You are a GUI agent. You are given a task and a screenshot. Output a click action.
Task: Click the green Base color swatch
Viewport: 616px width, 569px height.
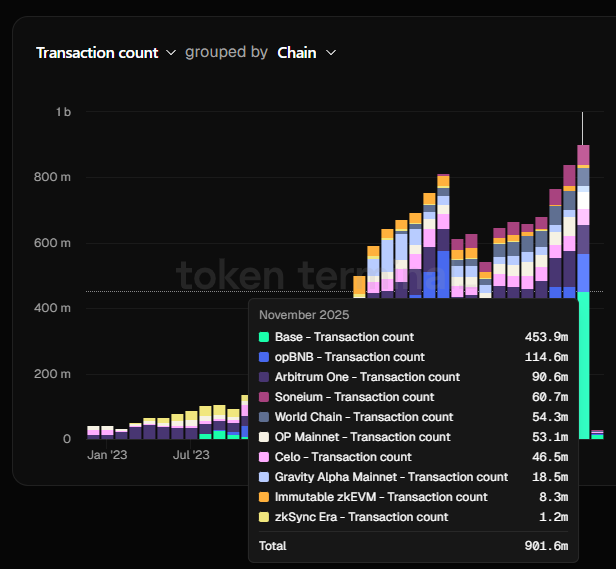coord(264,337)
